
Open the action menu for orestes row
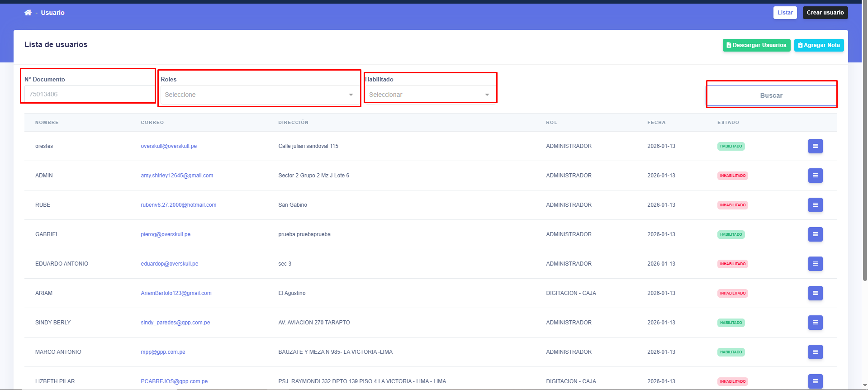(x=815, y=146)
